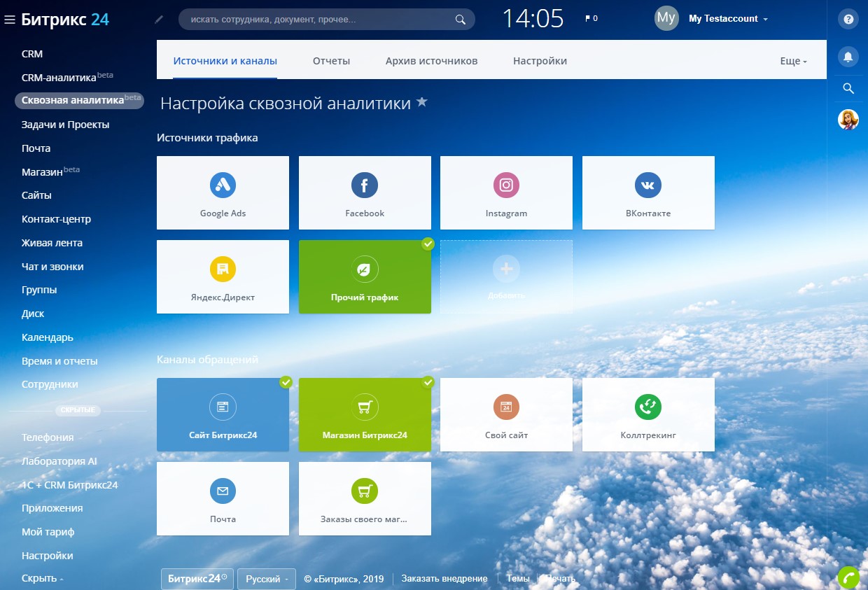The image size is (868, 590).
Task: Focus the employee and document search field
Action: (x=327, y=20)
